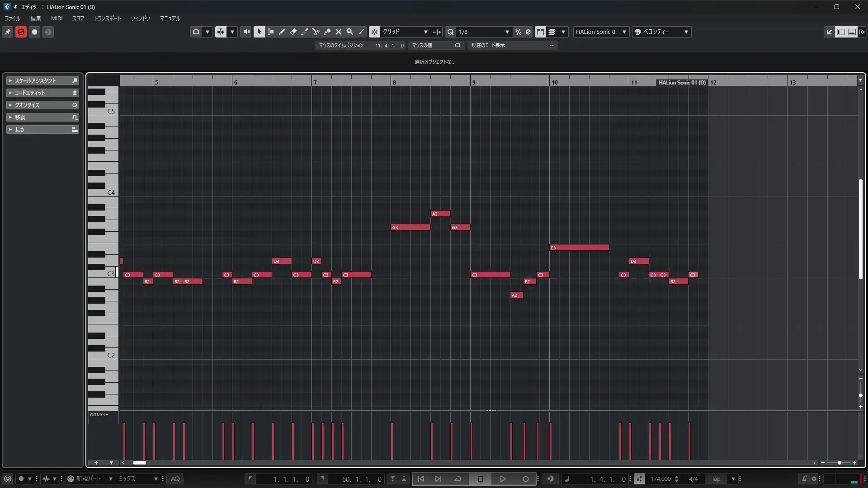Select the Line tool
Screen dimensions: 868x488
click(361, 32)
